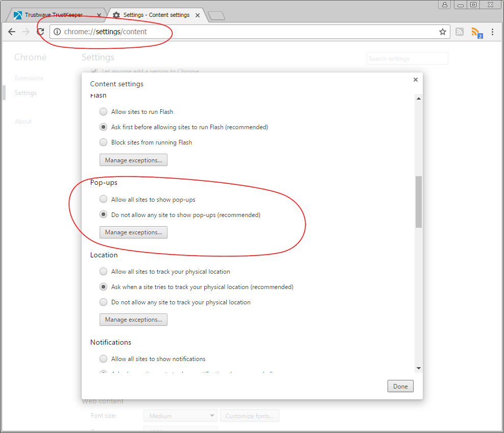This screenshot has height=433, width=504.
Task: Select the Settings - Content settings tab
Action: pyautogui.click(x=157, y=15)
